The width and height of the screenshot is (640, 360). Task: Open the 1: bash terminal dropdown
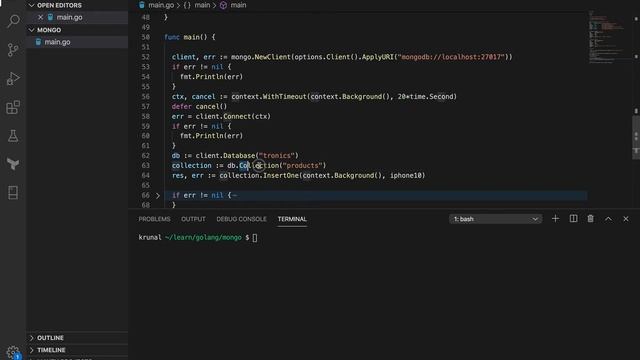[x=496, y=219]
